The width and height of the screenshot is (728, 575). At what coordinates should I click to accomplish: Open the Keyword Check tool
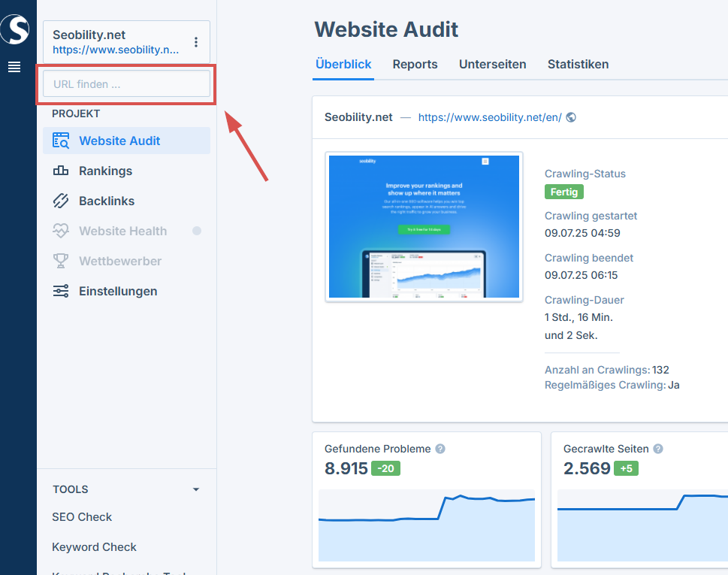click(x=94, y=547)
